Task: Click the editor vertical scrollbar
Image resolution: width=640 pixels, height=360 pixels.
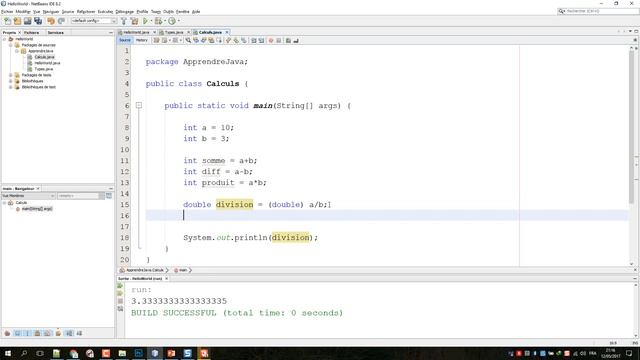Action: pyautogui.click(x=632, y=127)
